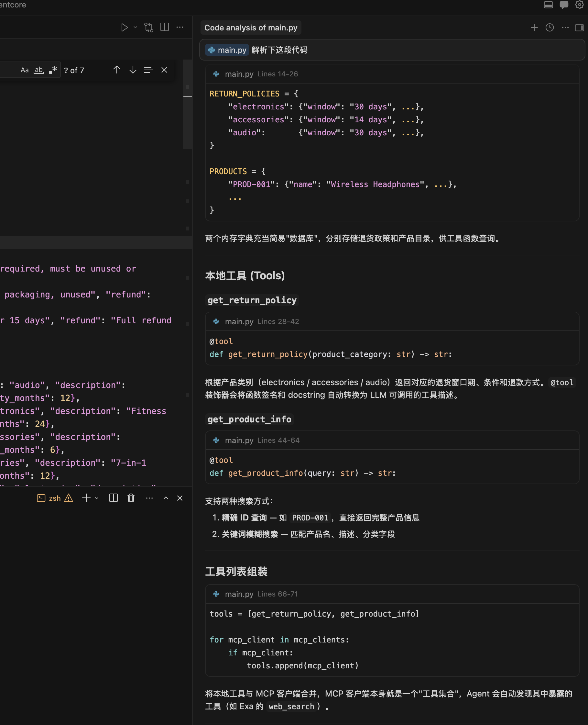This screenshot has width=588, height=725.
Task: Start a new chat with plus icon
Action: coord(534,28)
